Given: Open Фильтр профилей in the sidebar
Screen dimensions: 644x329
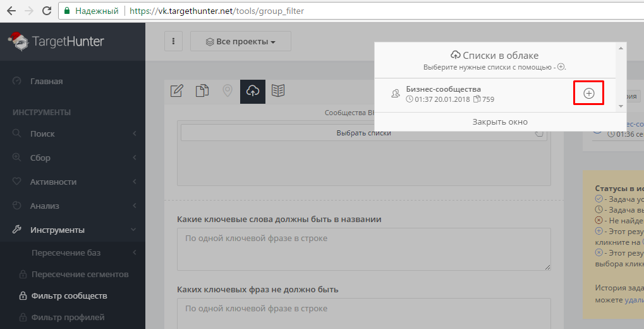Looking at the screenshot, I should 68,317.
